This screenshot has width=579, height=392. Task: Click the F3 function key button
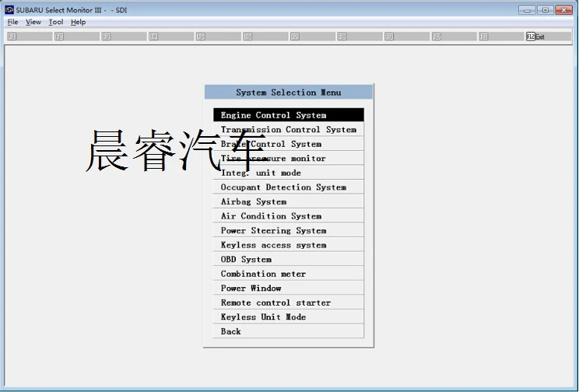tap(124, 37)
